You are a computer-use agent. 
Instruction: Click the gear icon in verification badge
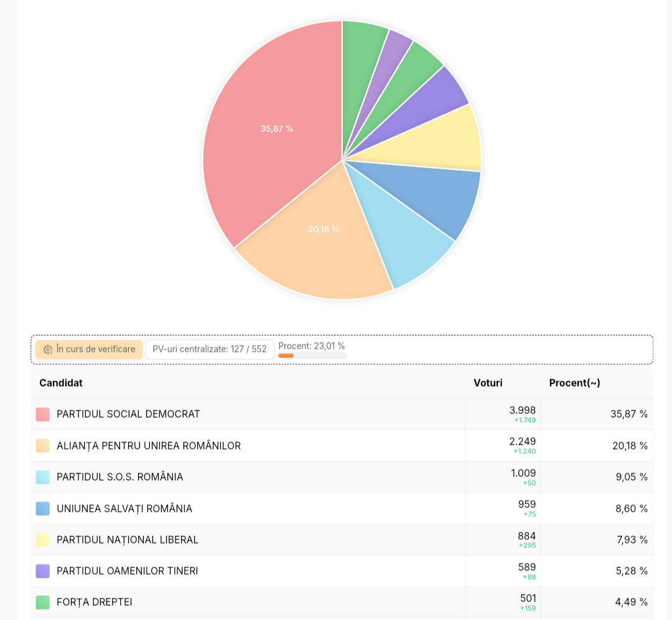tap(48, 349)
